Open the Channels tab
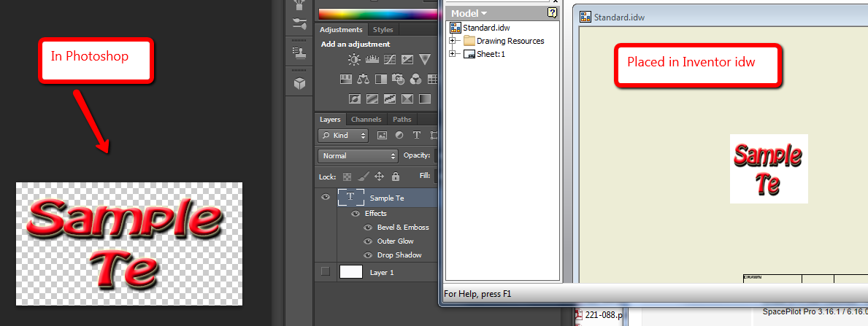Image resolution: width=868 pixels, height=326 pixels. point(366,120)
